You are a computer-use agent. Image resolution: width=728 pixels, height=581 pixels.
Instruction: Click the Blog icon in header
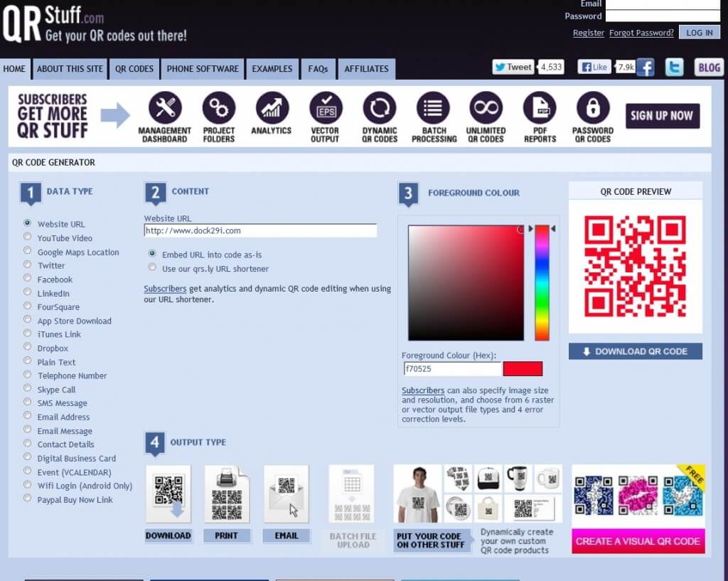[x=709, y=68]
